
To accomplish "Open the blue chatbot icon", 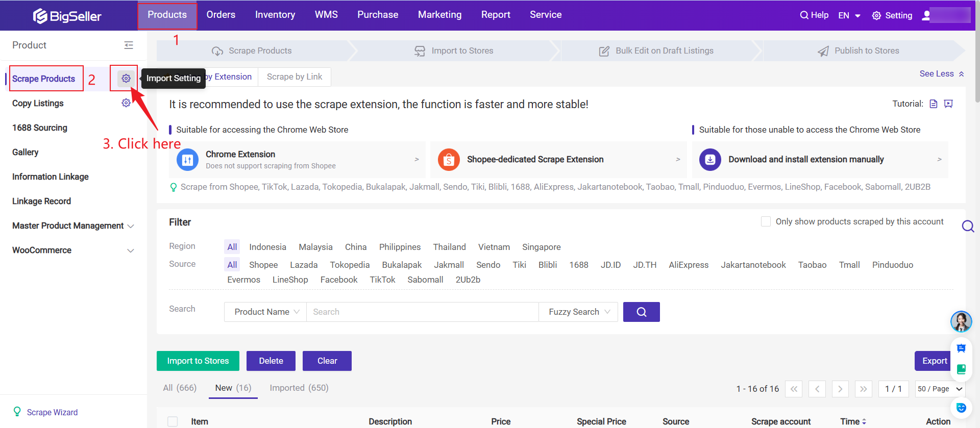I will coord(961,408).
